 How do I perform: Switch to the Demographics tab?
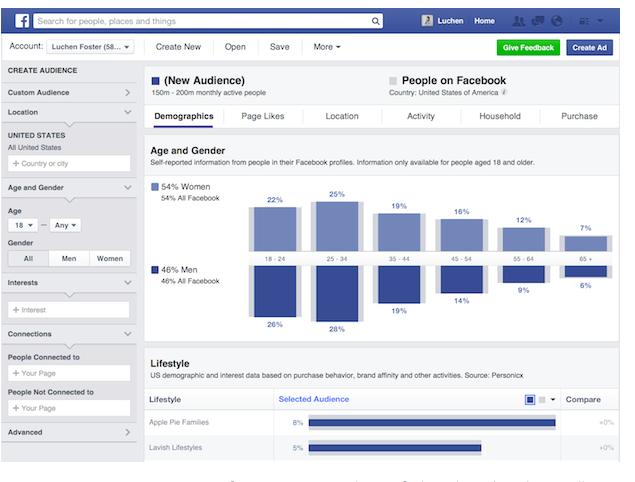point(183,116)
